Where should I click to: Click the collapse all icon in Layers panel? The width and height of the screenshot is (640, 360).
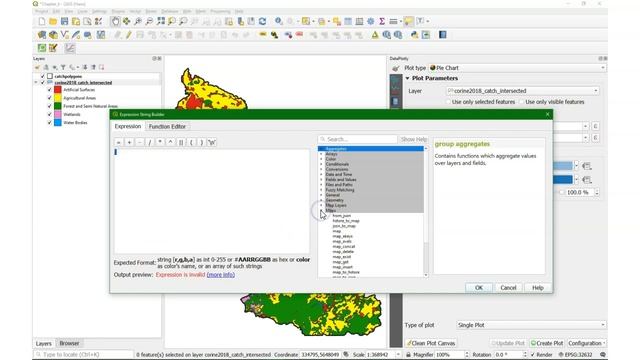[93, 67]
